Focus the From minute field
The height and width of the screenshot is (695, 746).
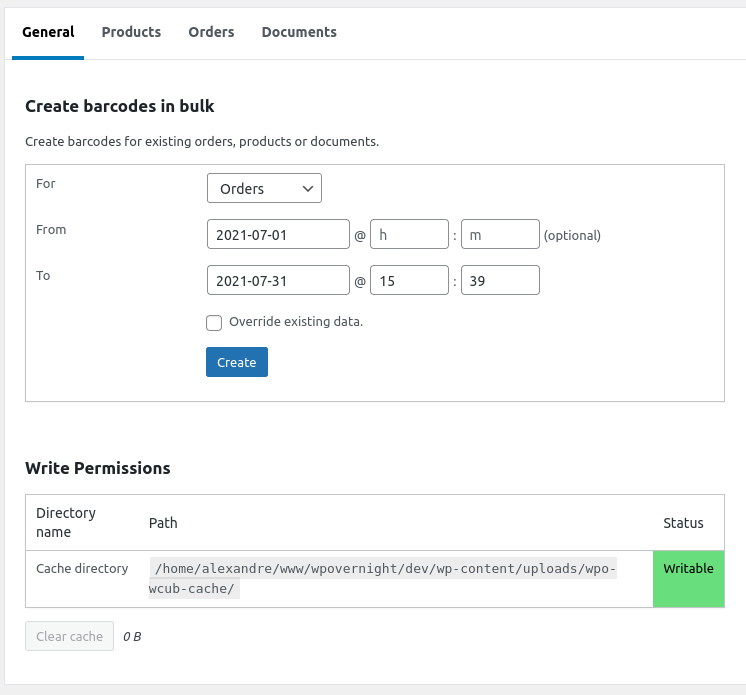pyautogui.click(x=500, y=235)
